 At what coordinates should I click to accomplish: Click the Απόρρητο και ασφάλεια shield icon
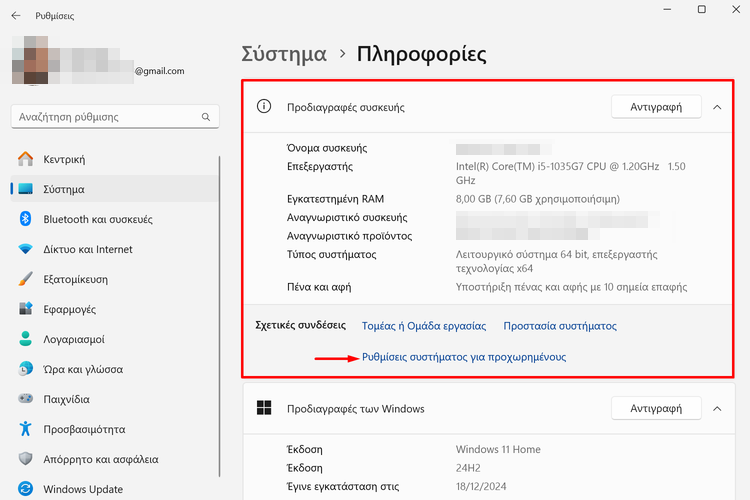pyautogui.click(x=25, y=459)
